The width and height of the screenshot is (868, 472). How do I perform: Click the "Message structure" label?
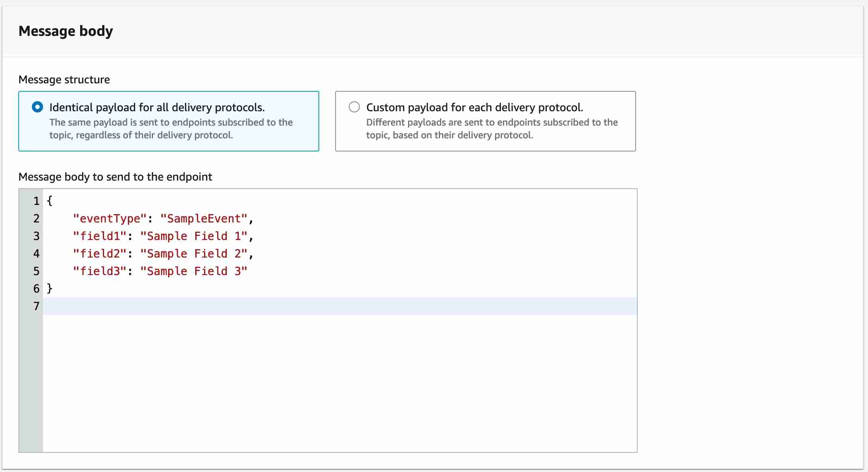64,80
